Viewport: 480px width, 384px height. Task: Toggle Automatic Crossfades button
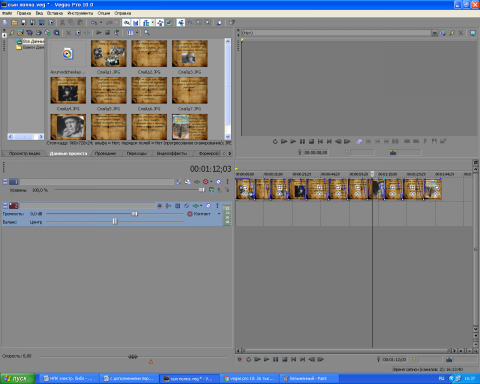coord(135,22)
